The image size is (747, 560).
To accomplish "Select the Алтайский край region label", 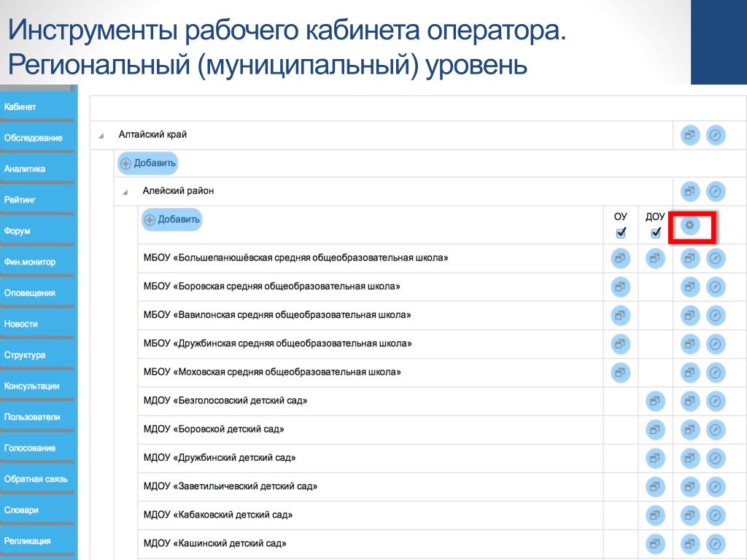I will click(x=152, y=134).
